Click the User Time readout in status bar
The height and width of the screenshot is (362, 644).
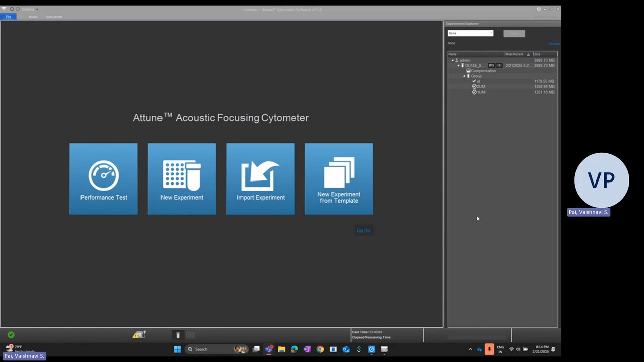click(x=367, y=332)
